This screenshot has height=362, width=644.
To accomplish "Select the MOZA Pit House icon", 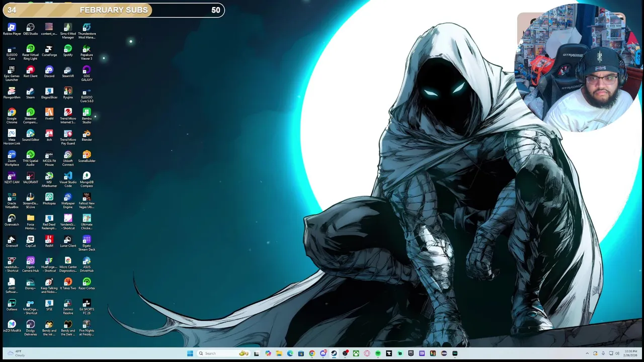I will pos(49,158).
